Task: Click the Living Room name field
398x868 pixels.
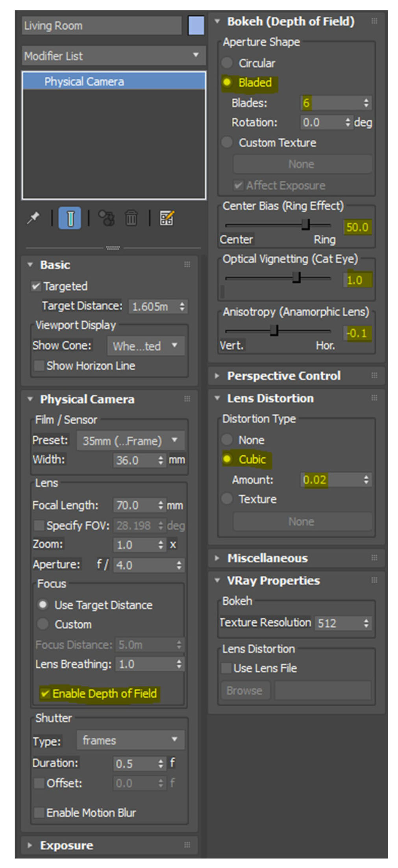Action: [102, 26]
